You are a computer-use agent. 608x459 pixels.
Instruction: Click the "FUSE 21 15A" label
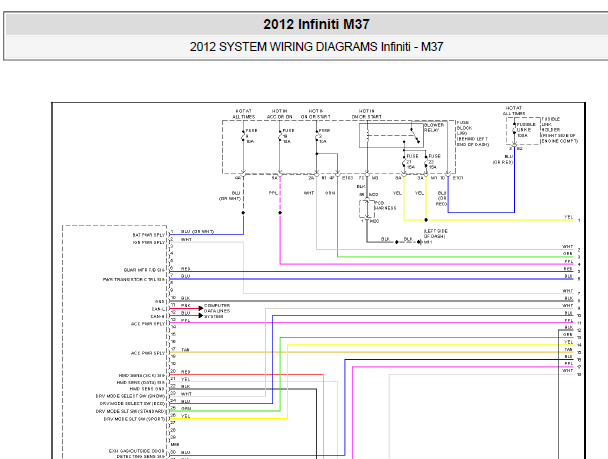click(412, 161)
